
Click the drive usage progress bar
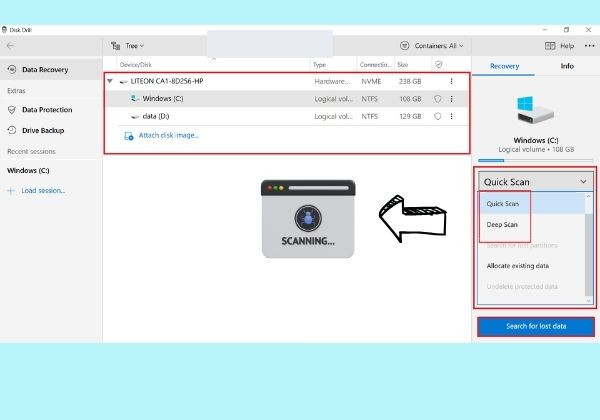[536, 160]
